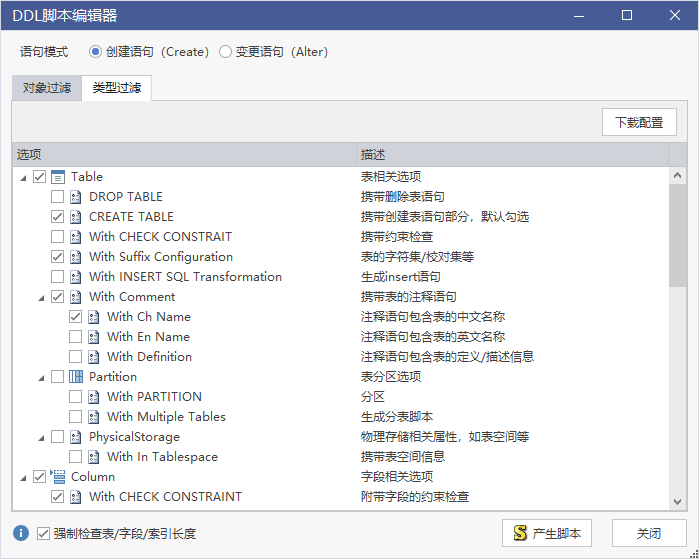
Task: Check the With In Tablespace checkbox
Action: (x=75, y=456)
